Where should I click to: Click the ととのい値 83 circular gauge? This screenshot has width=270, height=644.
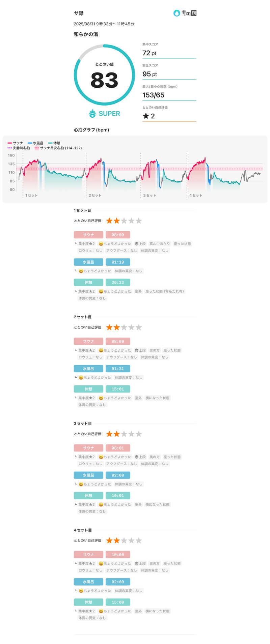tap(104, 75)
